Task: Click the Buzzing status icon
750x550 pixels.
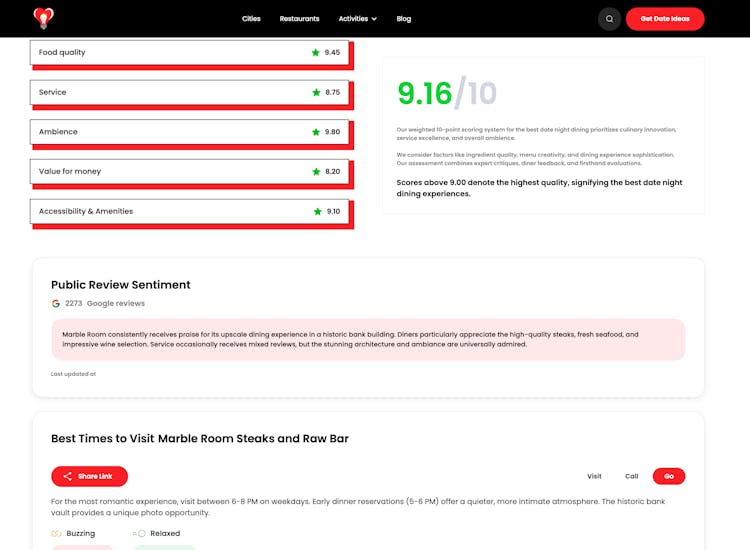Action: (56, 533)
